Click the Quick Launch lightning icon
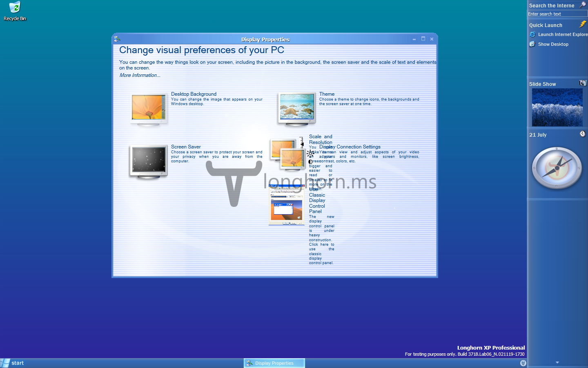Image resolution: width=588 pixels, height=368 pixels. (583, 25)
